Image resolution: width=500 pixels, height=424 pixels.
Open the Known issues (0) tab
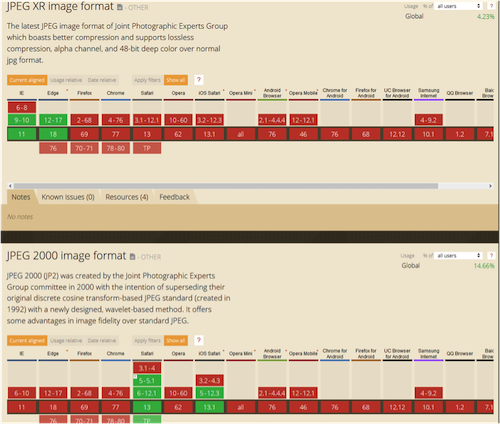pyautogui.click(x=68, y=197)
